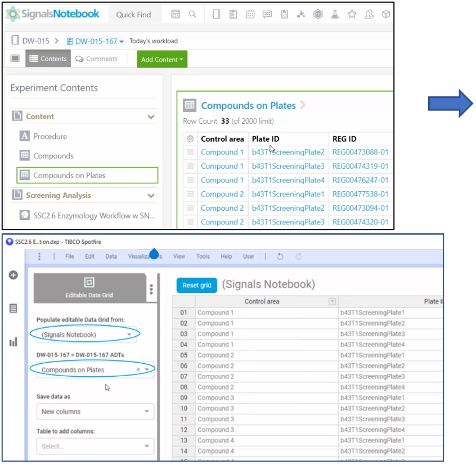
Task: Open the Spotfire Tools menu
Action: coord(203,256)
